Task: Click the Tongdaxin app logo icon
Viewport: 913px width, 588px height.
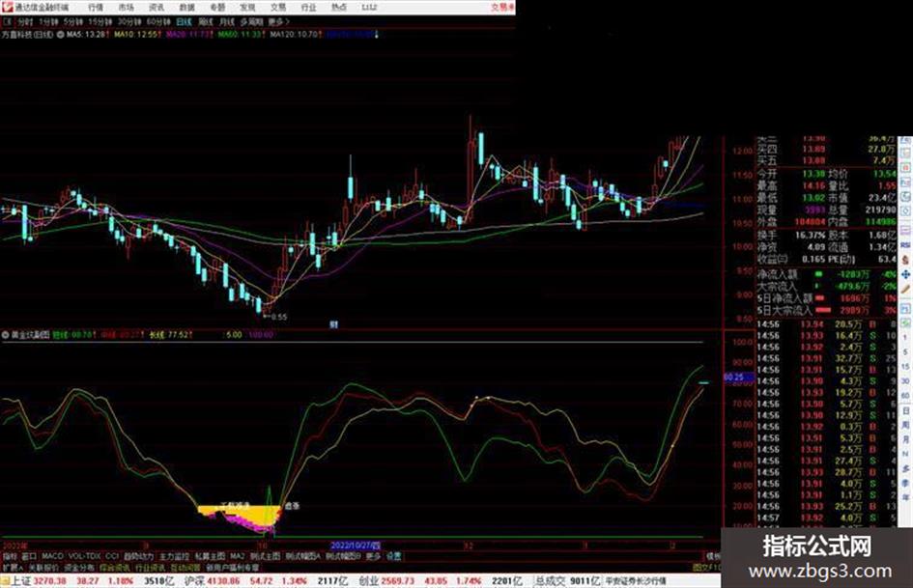Action: [x=7, y=7]
